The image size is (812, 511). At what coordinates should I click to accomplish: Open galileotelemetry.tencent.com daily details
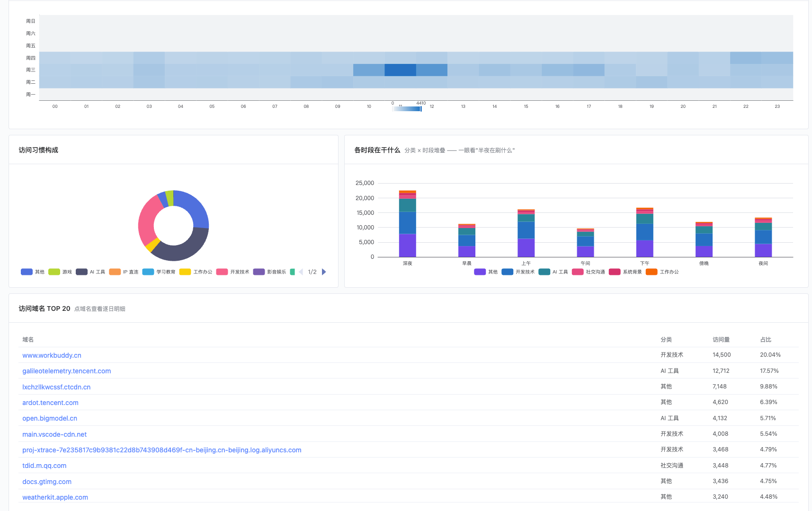pos(67,371)
